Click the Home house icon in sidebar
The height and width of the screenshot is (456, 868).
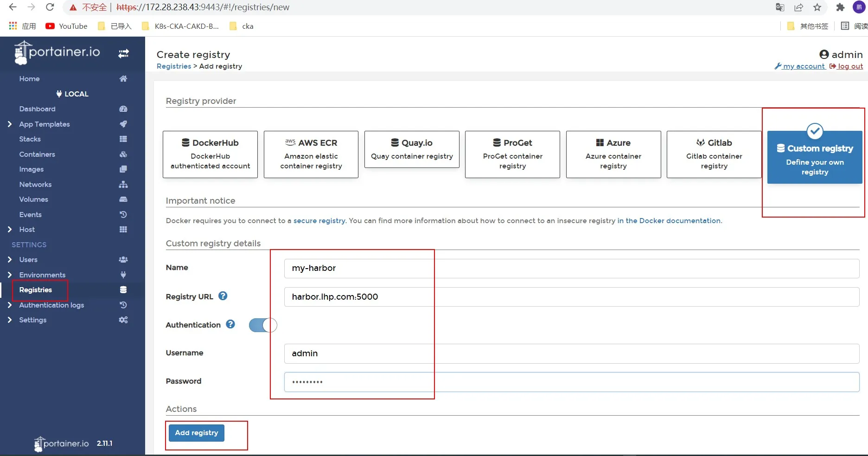[x=123, y=79]
